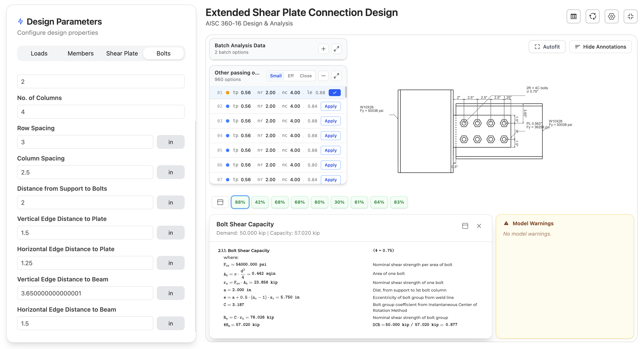Click the No. of Columns input field
644x349 pixels.
coord(101,112)
